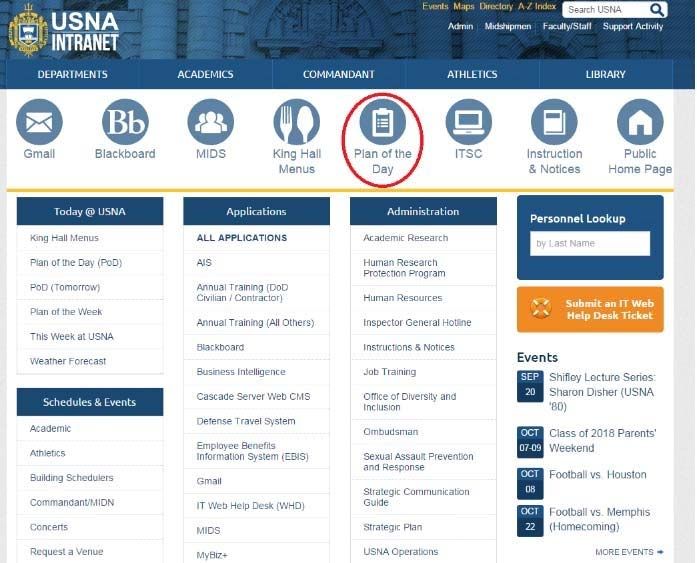Image resolution: width=697 pixels, height=563 pixels.
Task: Select the Admin audience link
Action: tap(461, 26)
